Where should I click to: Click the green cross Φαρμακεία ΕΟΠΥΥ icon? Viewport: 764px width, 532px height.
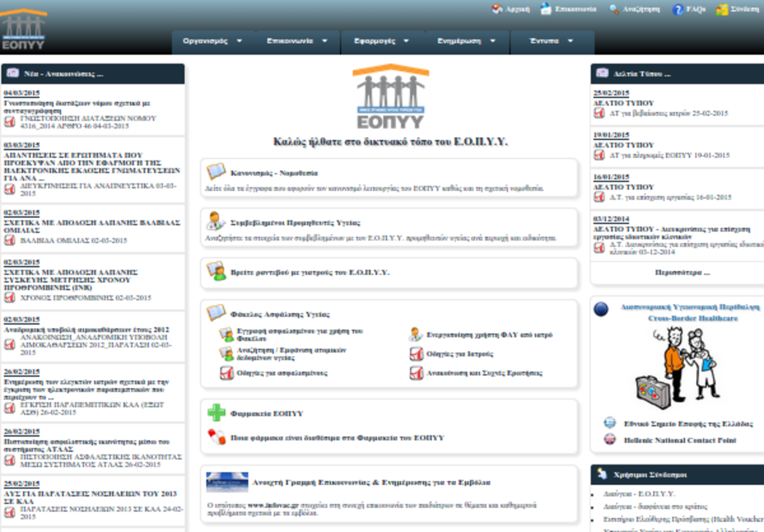[216, 413]
